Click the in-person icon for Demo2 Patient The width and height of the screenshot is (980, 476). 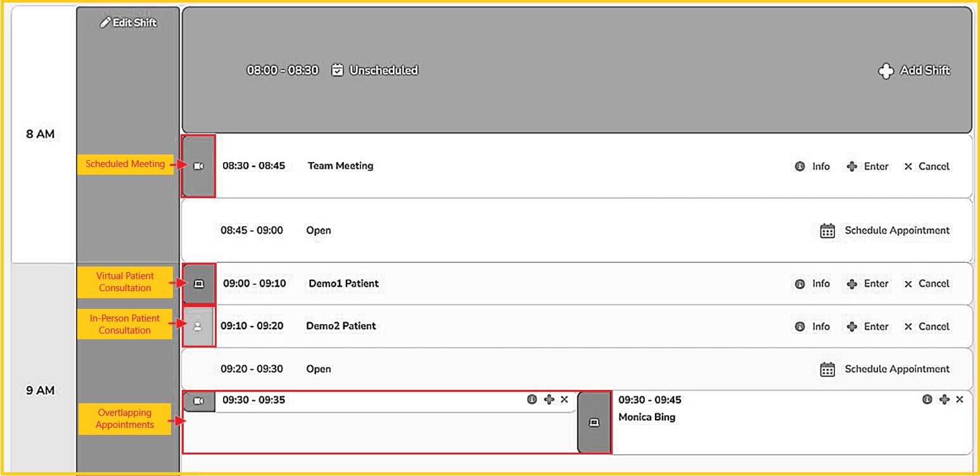click(x=198, y=327)
